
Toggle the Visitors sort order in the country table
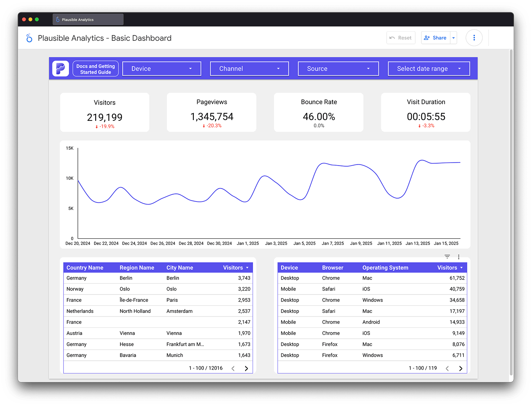pyautogui.click(x=247, y=267)
